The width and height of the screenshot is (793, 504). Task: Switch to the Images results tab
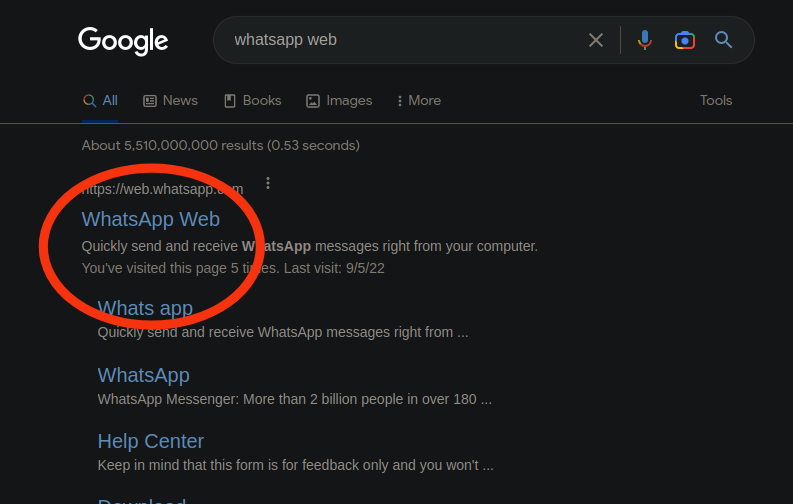click(x=339, y=101)
